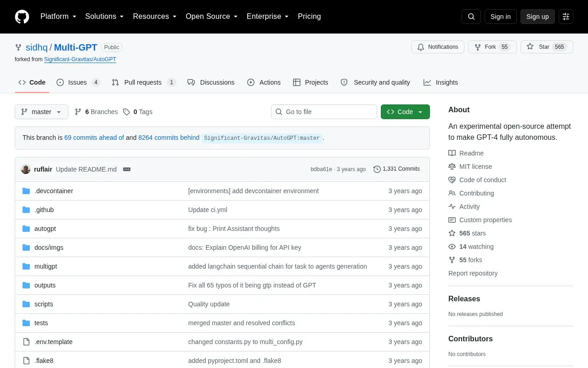Screen dimensions: 588x368
Task: Click the Readme book icon
Action: (x=452, y=153)
